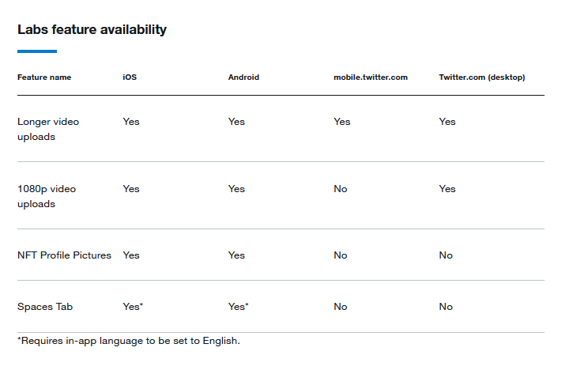Viewport: 588px width, 374px height.
Task: Select the iOS column header
Action: pyautogui.click(x=129, y=77)
